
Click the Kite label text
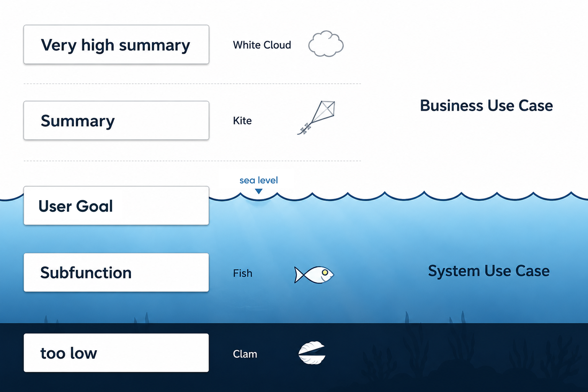(242, 121)
